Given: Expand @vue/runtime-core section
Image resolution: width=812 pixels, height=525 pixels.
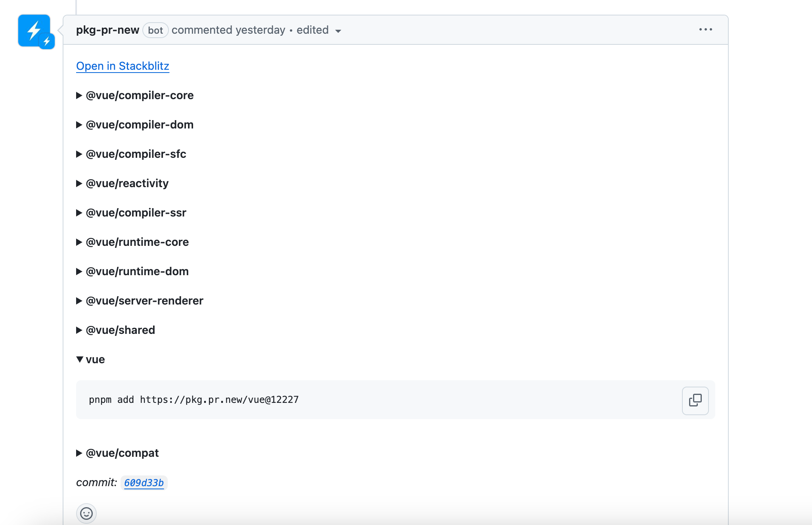Looking at the screenshot, I should pyautogui.click(x=137, y=242).
